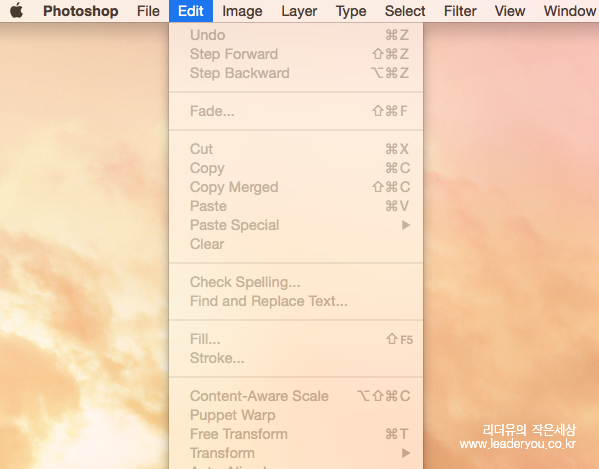Select Content-Aware Scale menu item

(296, 396)
